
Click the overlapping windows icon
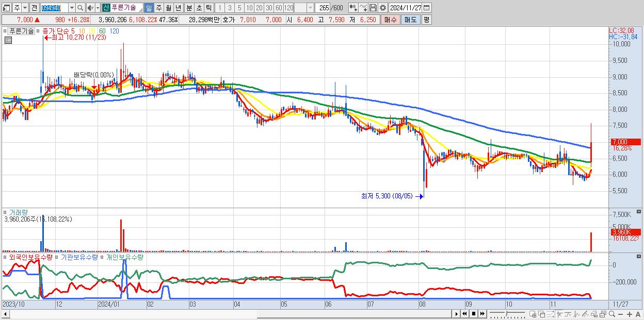pos(542,314)
